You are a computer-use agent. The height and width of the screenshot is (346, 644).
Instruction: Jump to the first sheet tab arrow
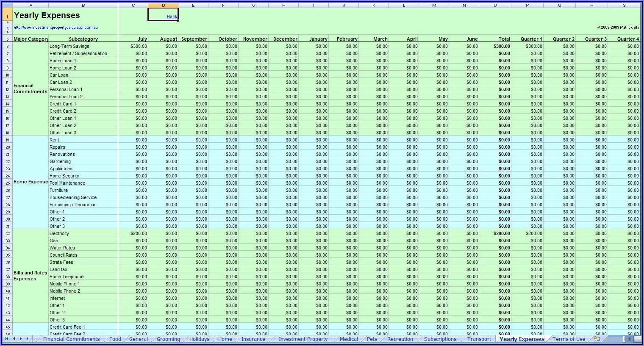pos(8,339)
